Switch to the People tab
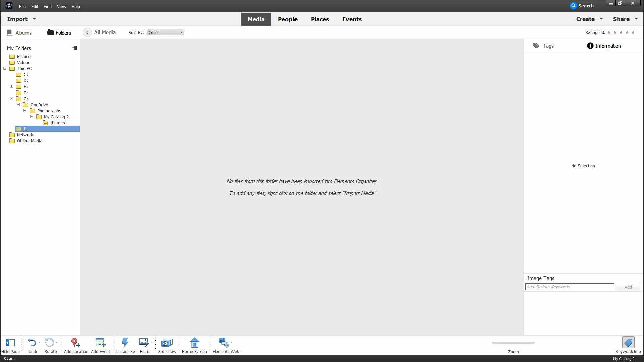644x362 pixels. coord(287,19)
